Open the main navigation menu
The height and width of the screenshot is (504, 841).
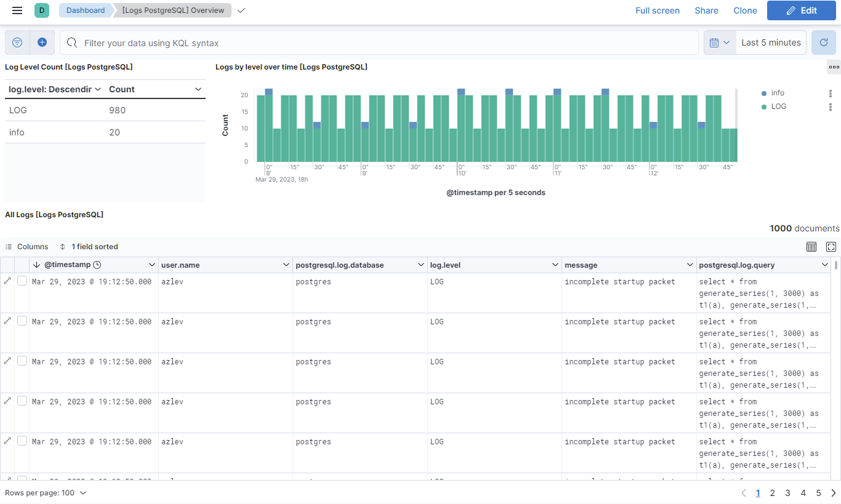[17, 10]
